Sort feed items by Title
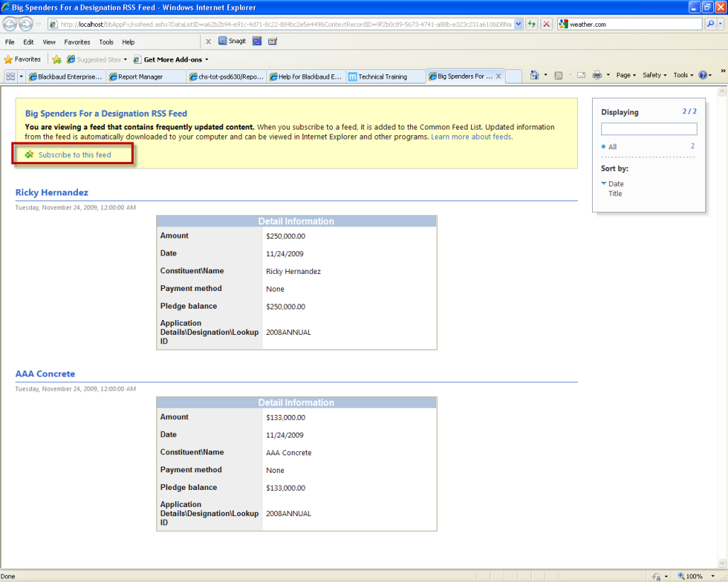Viewport: 728px width, 582px height. click(615, 193)
